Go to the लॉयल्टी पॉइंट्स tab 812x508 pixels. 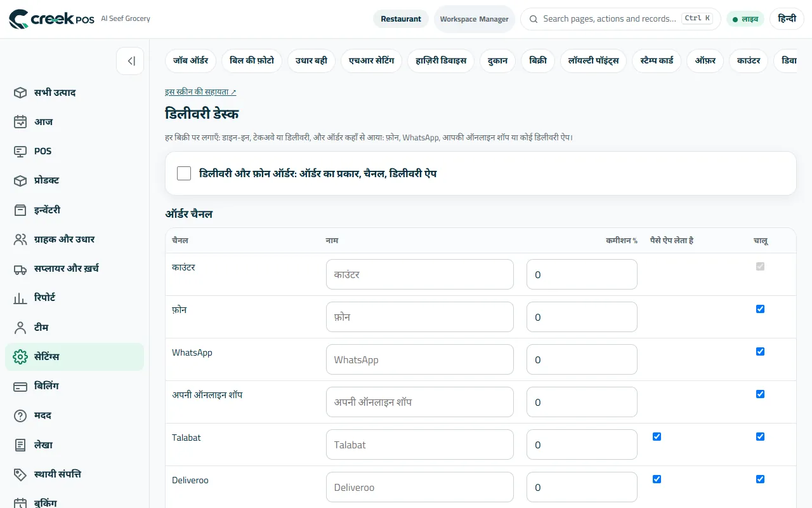(x=593, y=61)
